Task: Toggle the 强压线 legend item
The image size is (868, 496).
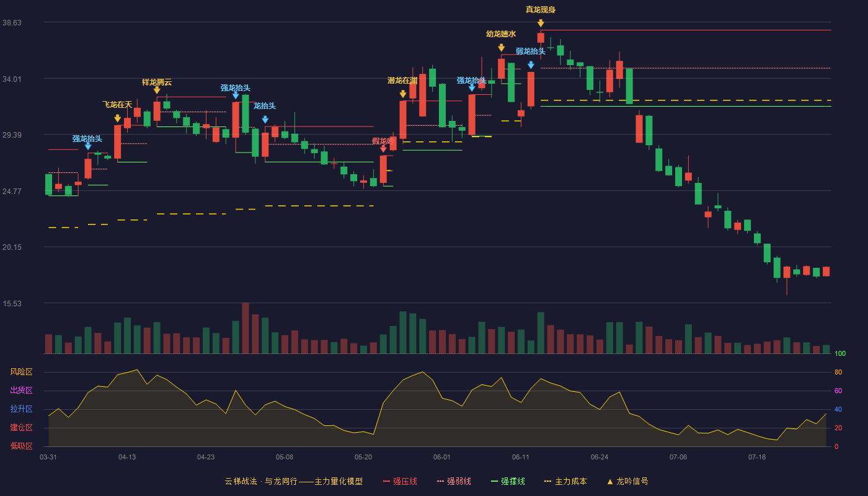Action: [x=400, y=481]
